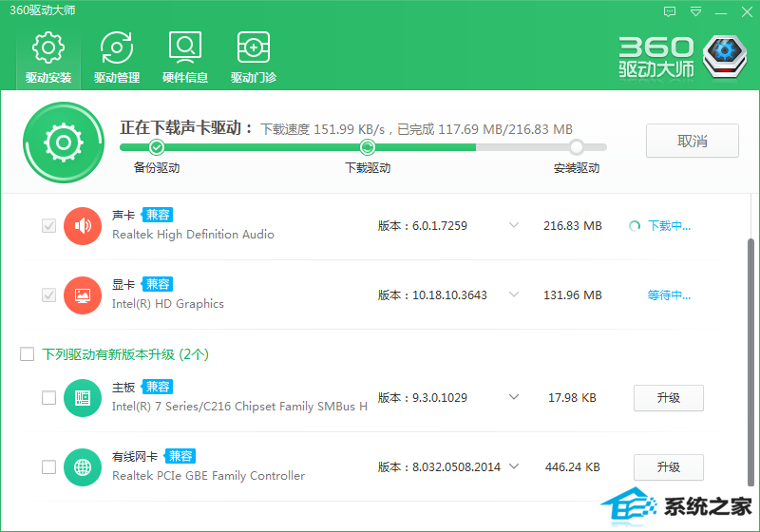760x532 pixels.
Task: Select Intel(R) HD Graphics text
Action: [x=168, y=304]
